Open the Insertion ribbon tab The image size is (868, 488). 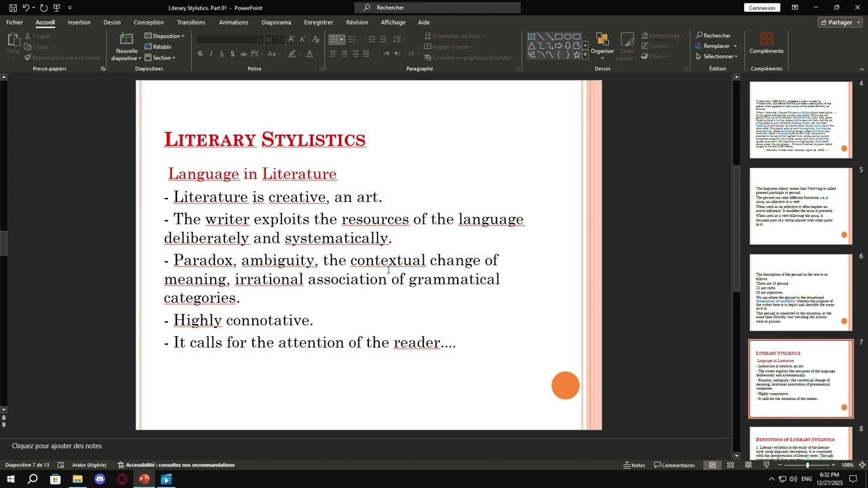click(79, 22)
